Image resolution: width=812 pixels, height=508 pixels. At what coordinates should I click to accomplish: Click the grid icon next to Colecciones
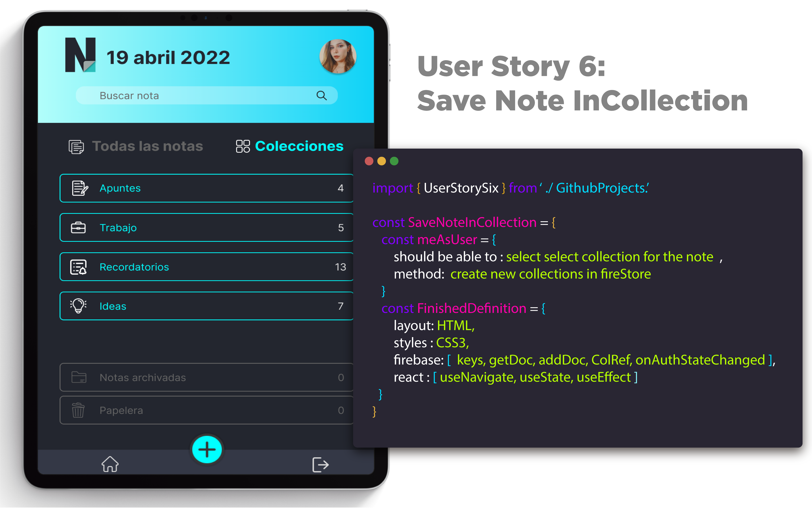pos(243,146)
